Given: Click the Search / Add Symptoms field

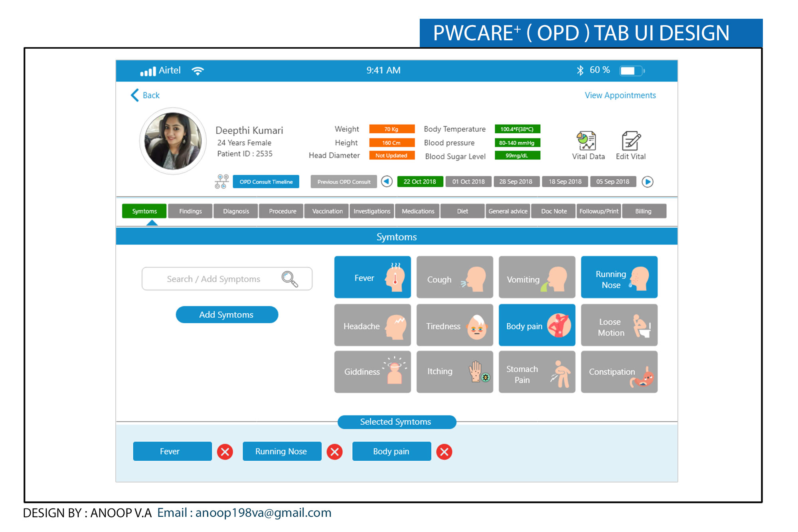Looking at the screenshot, I should (213, 279).
